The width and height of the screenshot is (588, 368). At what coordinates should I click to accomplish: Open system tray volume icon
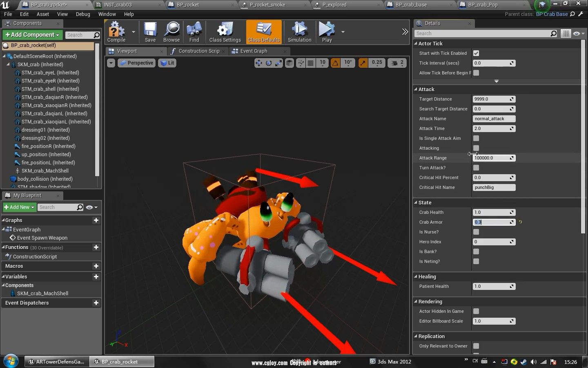point(533,362)
